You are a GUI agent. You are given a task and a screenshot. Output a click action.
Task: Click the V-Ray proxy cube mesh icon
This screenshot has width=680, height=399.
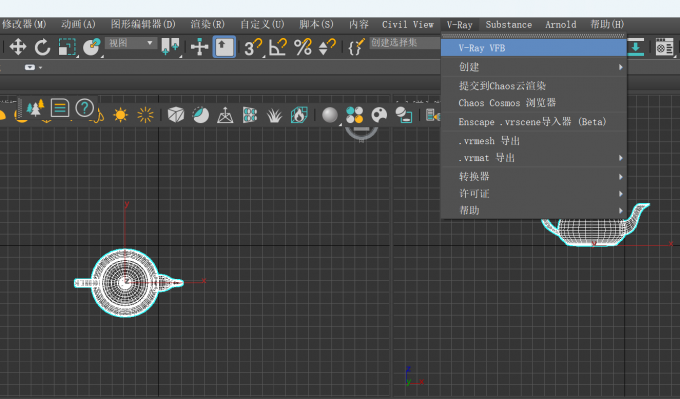176,115
